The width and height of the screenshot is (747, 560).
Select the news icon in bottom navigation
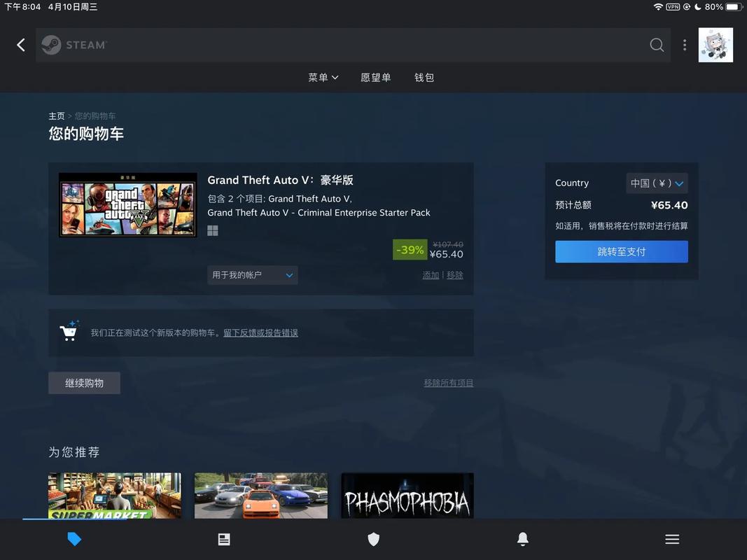pos(224,539)
